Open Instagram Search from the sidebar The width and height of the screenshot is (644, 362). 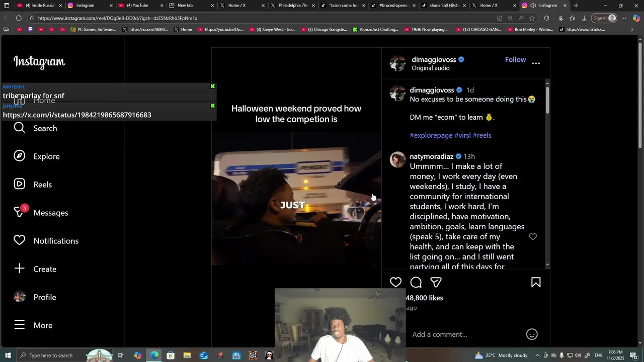[x=35, y=128]
